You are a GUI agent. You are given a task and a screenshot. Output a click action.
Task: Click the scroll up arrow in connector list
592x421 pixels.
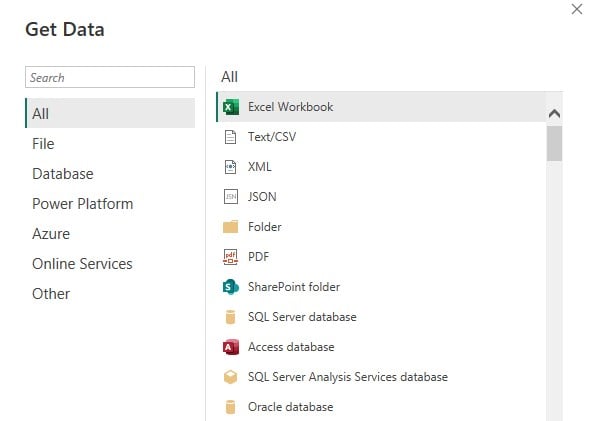point(554,113)
